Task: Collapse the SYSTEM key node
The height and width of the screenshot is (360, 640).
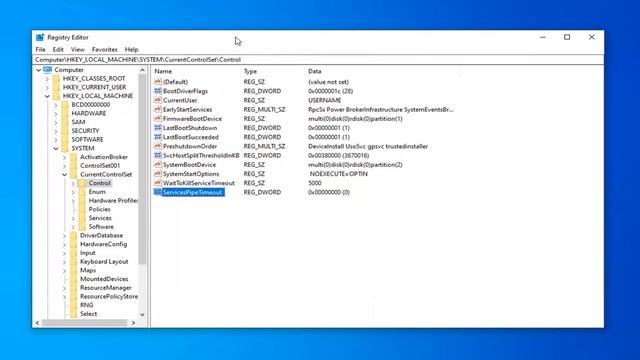Action: point(56,149)
